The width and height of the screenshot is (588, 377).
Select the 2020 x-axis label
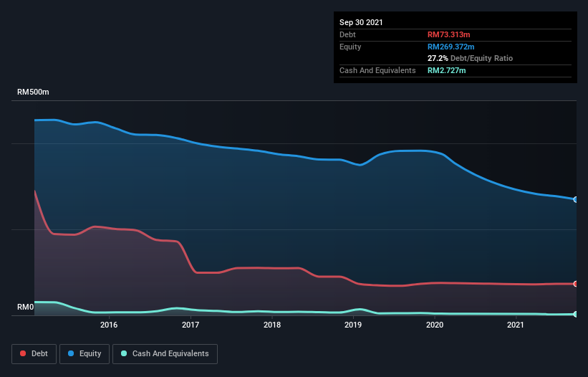[435, 325]
